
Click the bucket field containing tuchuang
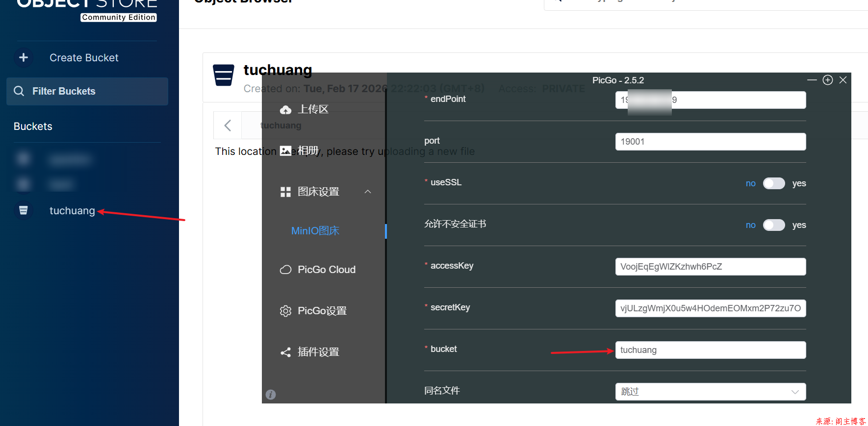point(711,350)
